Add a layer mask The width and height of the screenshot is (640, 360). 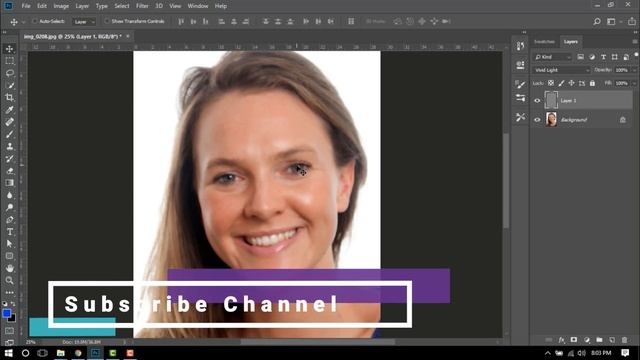pyautogui.click(x=574, y=340)
